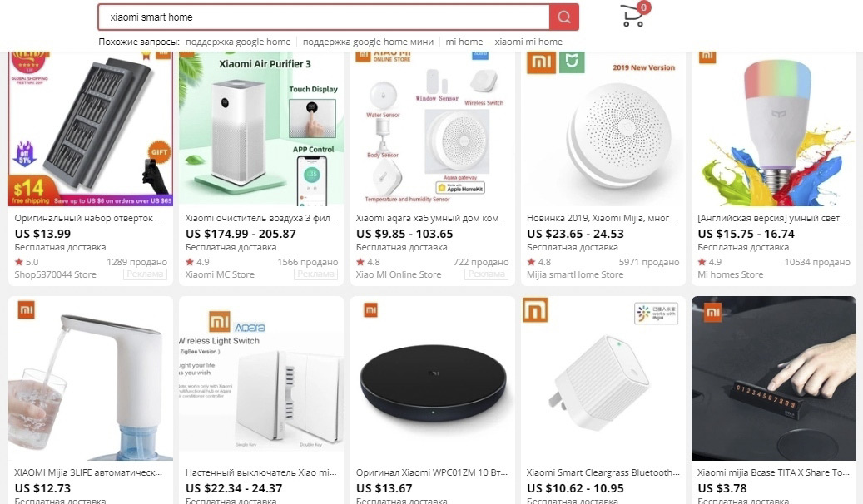Select related query 'mi home'
Screen dimensions: 863x504
tap(464, 42)
